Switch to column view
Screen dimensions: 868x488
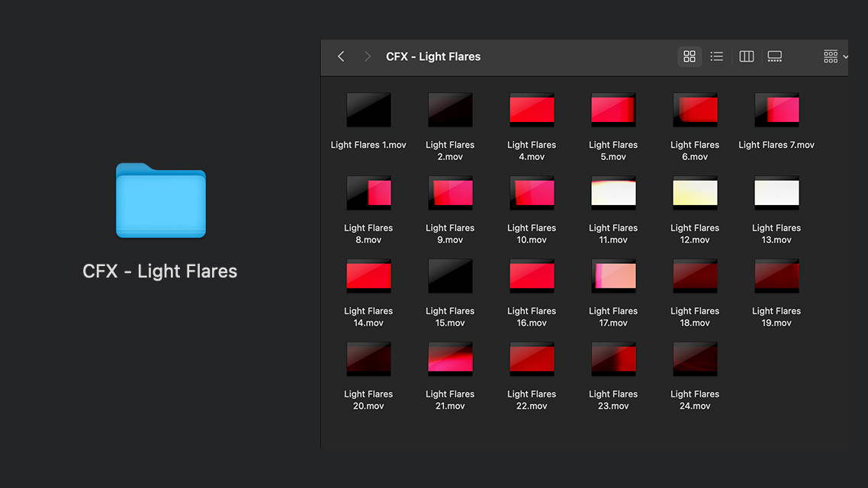click(746, 56)
